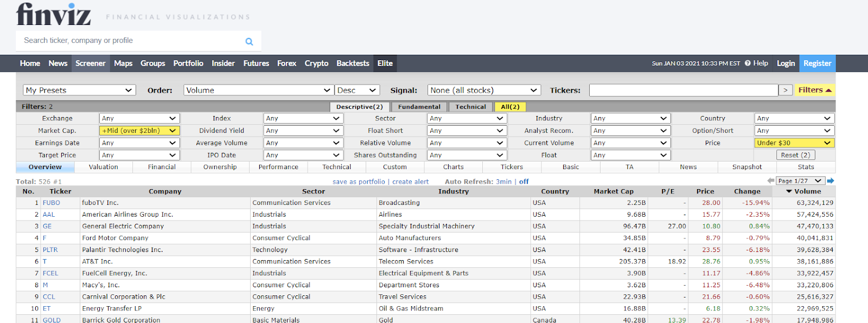Image resolution: width=868 pixels, height=323 pixels.
Task: Click the Login link
Action: [x=786, y=63]
